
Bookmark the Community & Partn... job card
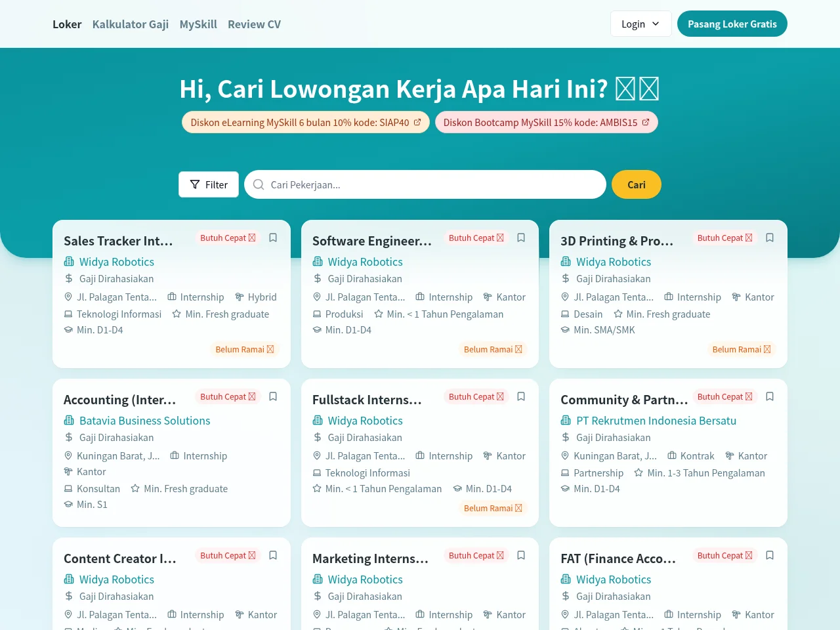pos(770,396)
